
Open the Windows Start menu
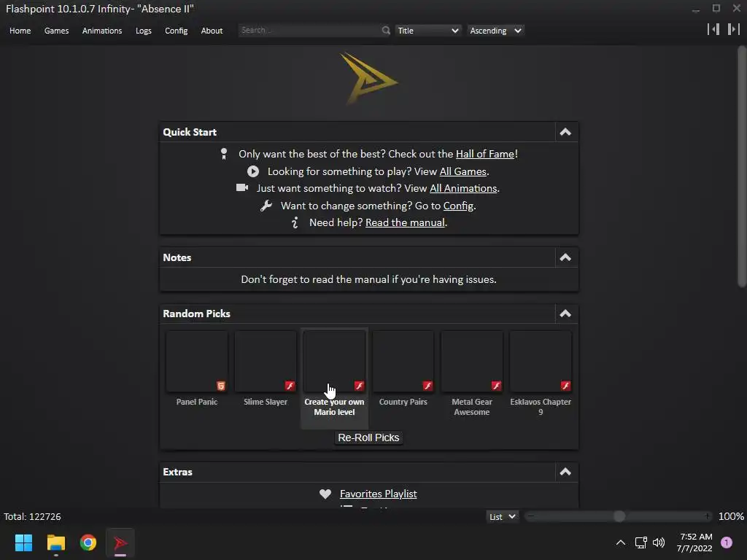click(x=23, y=542)
